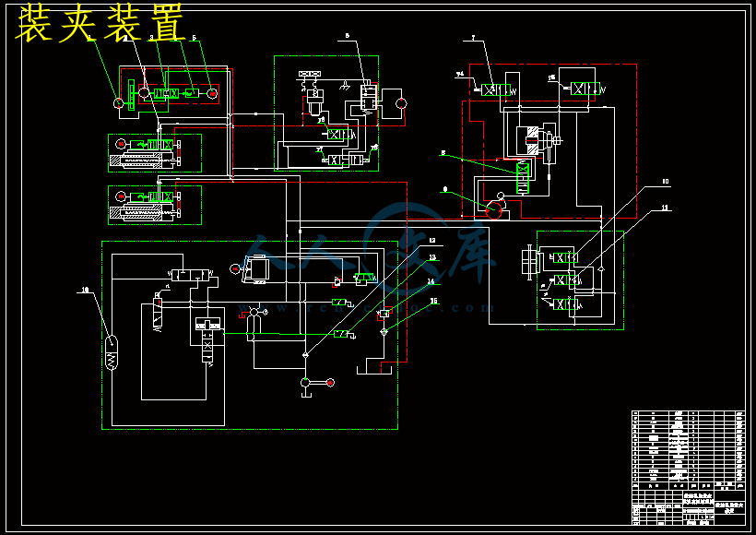Click the red motor circle in the upper-left green box
The image size is (756, 535).
(x=121, y=144)
